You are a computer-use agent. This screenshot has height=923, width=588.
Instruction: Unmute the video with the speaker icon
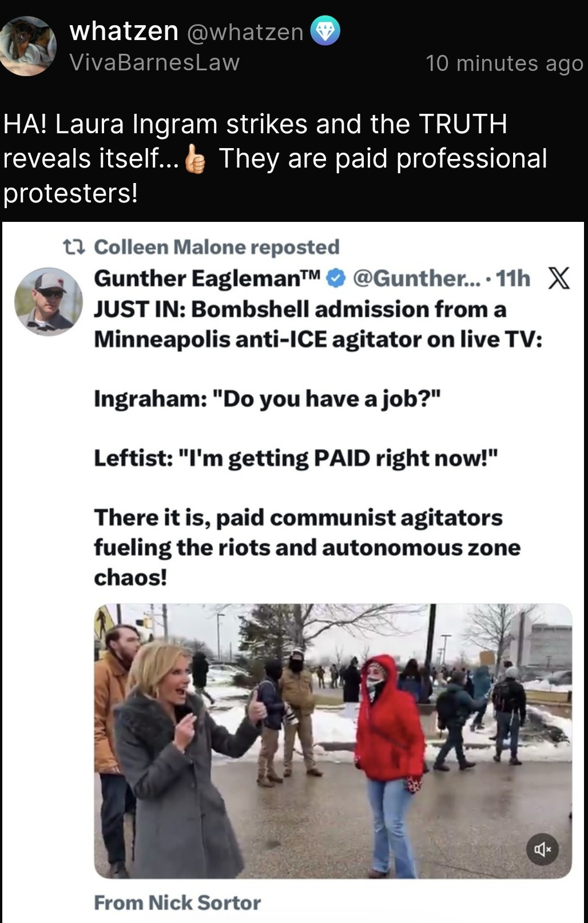coord(542,849)
